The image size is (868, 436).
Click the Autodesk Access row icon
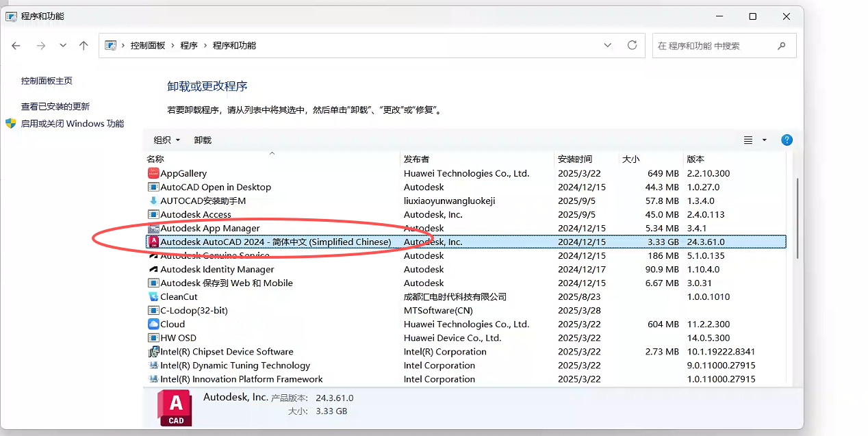153,214
